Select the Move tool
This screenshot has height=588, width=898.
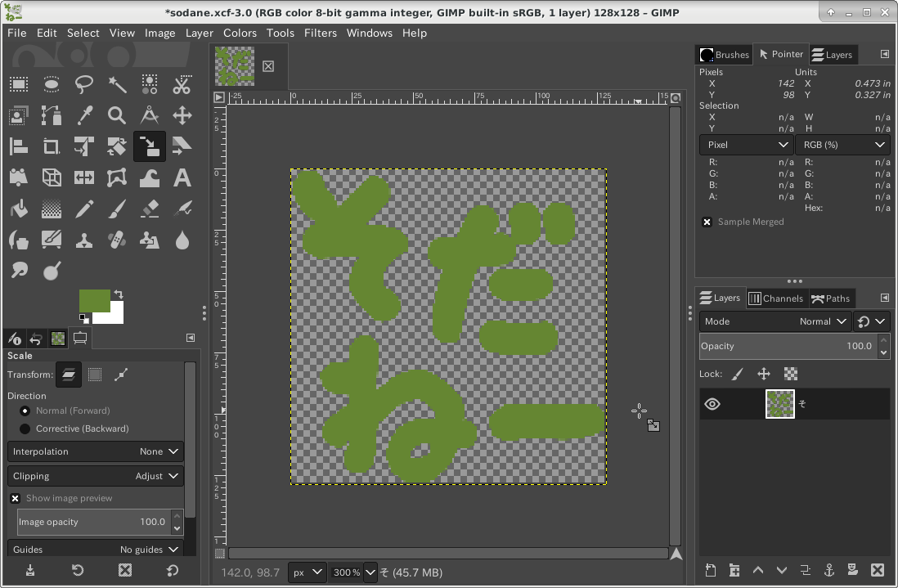(x=182, y=115)
